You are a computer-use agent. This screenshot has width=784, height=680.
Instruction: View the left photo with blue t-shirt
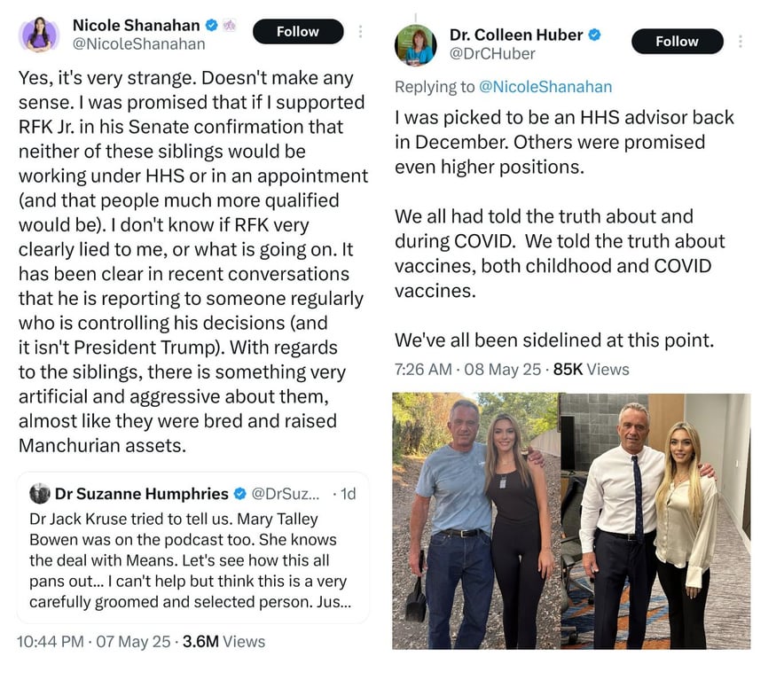(475, 520)
